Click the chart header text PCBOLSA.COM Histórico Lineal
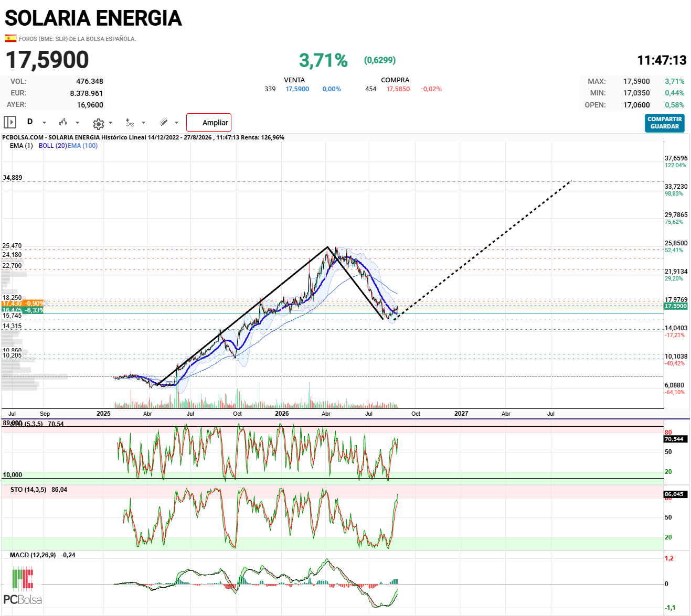 tap(143, 137)
